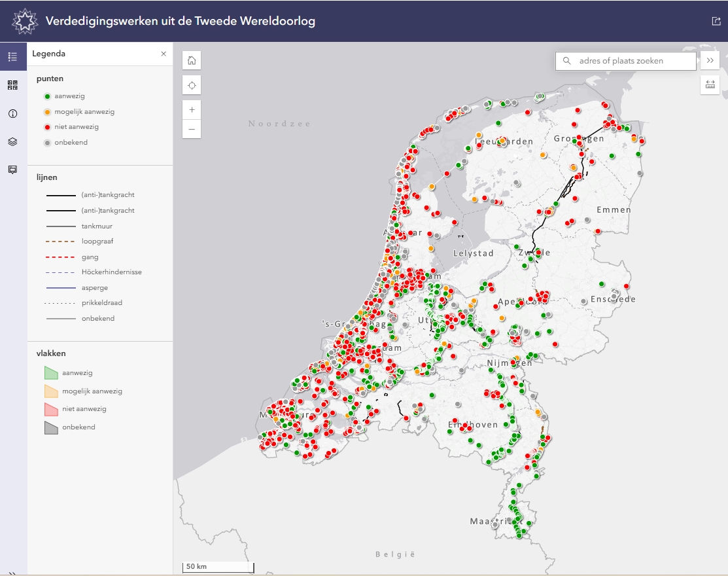Screen dimensions: 728x576
Task: Click the green 'aanwezig' point swatch
Action: pos(47,96)
